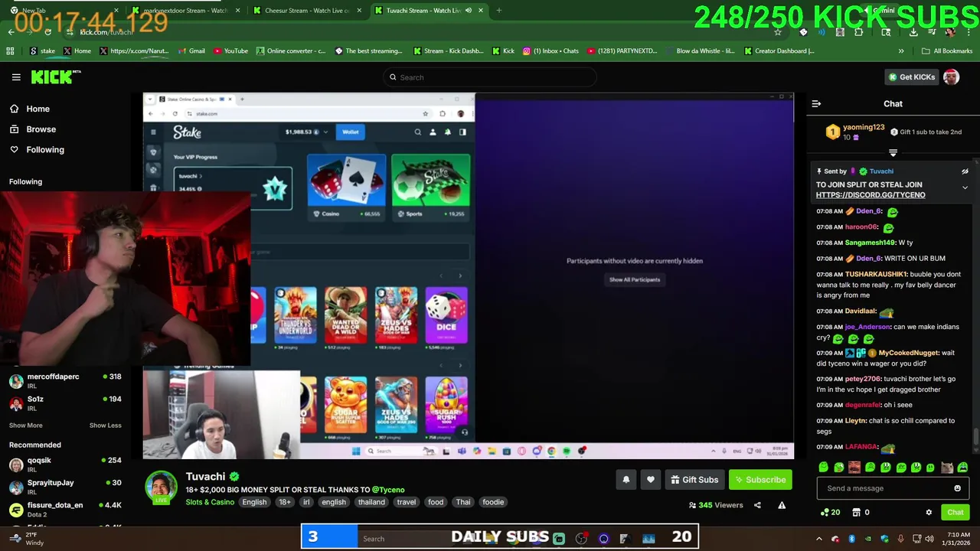Focus the Kick Search field
This screenshot has width=980, height=551.
(490, 77)
